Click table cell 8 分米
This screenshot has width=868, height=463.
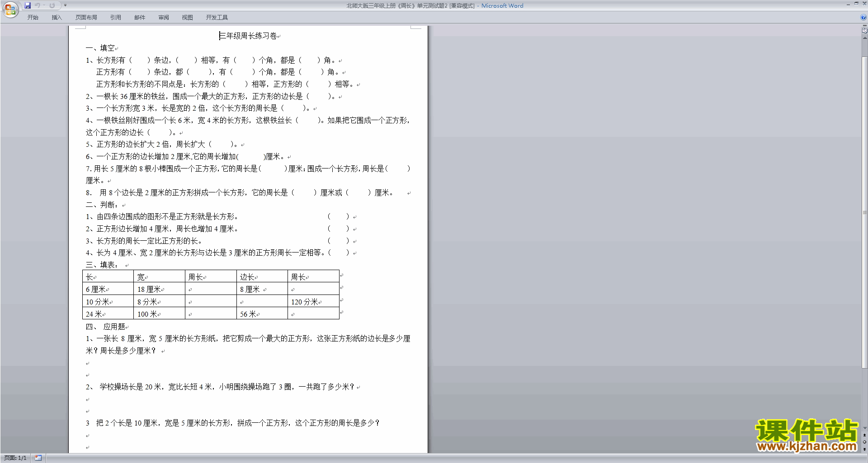(159, 302)
